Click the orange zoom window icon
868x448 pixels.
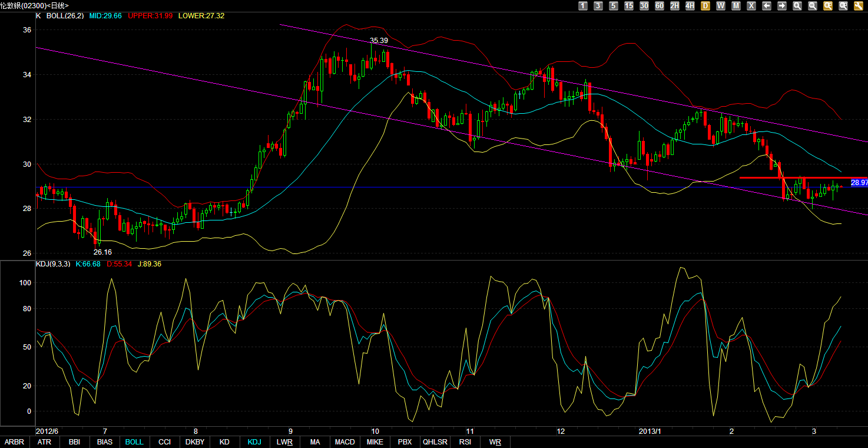828,6
